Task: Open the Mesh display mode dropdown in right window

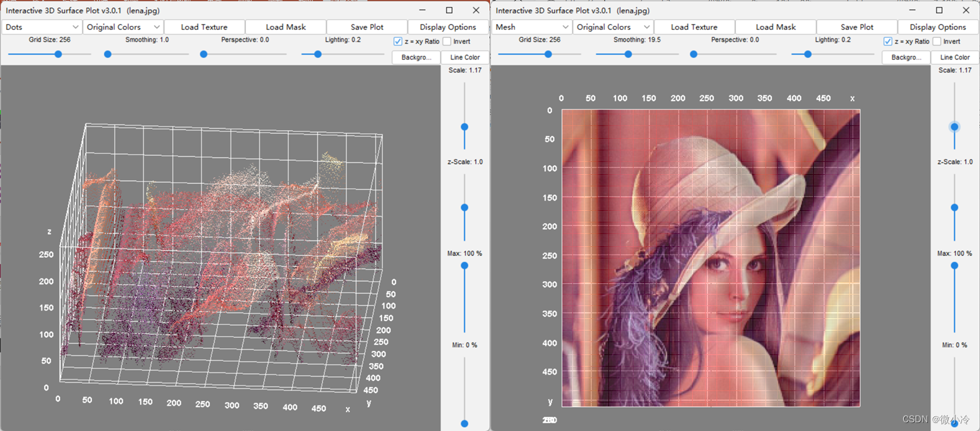Action: pyautogui.click(x=531, y=27)
